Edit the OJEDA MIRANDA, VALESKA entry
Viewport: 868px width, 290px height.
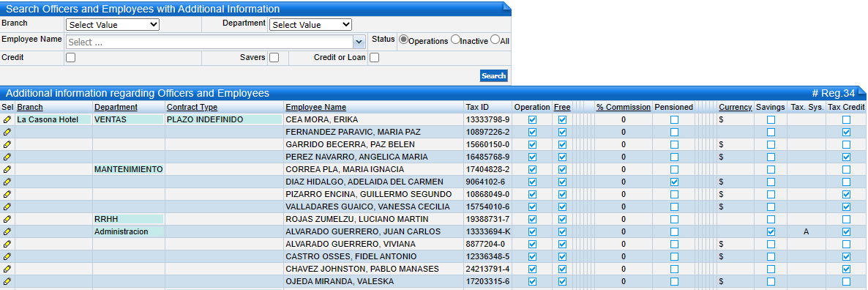coord(7,282)
